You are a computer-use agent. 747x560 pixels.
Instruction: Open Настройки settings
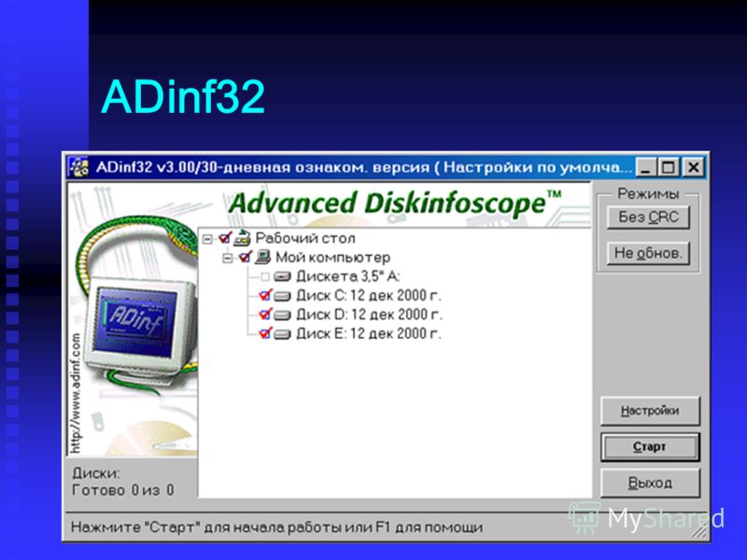tap(650, 411)
